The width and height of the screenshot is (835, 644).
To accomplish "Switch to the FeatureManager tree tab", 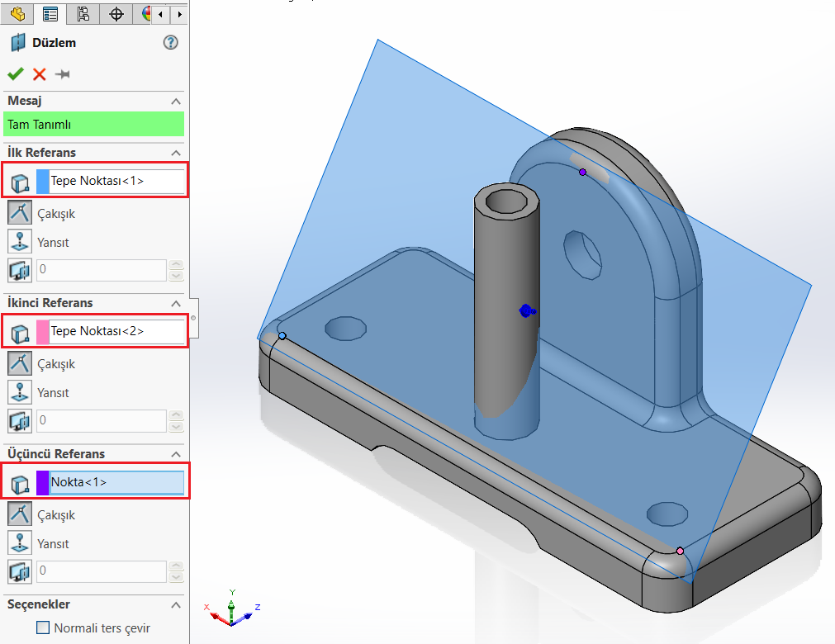I will click(x=17, y=13).
